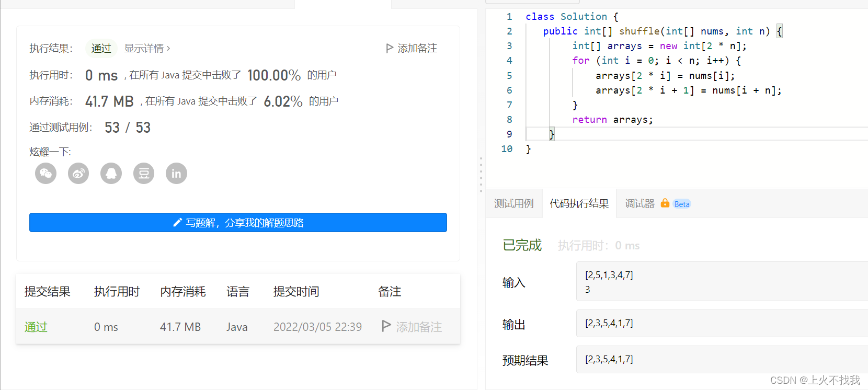Click the 已完成 status text
The width and height of the screenshot is (868, 390).
pos(522,245)
